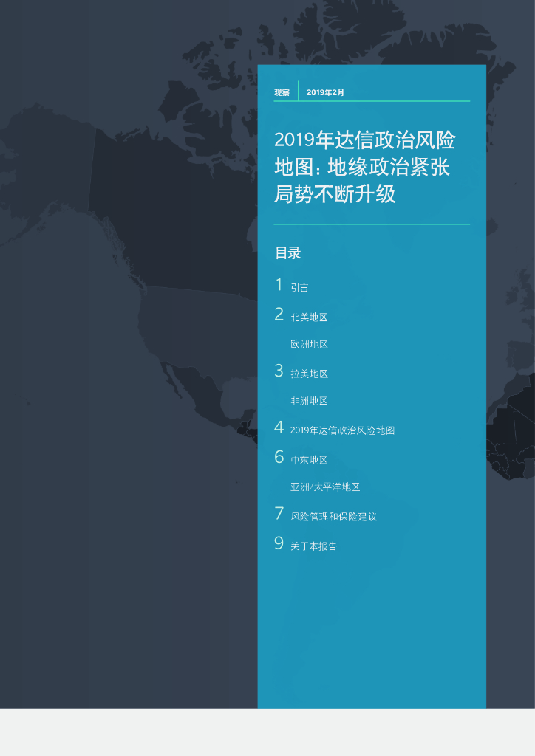Click page number 2 in contents
The height and width of the screenshot is (756, 535).
click(x=279, y=314)
